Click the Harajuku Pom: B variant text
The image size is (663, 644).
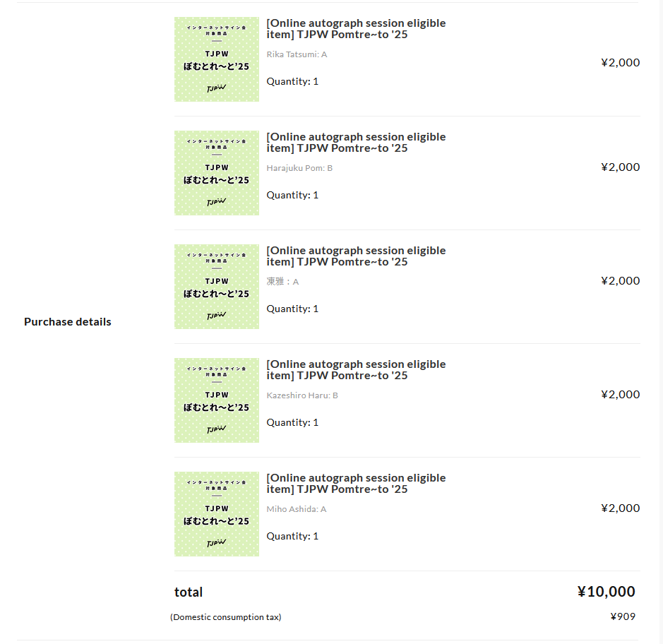point(299,168)
